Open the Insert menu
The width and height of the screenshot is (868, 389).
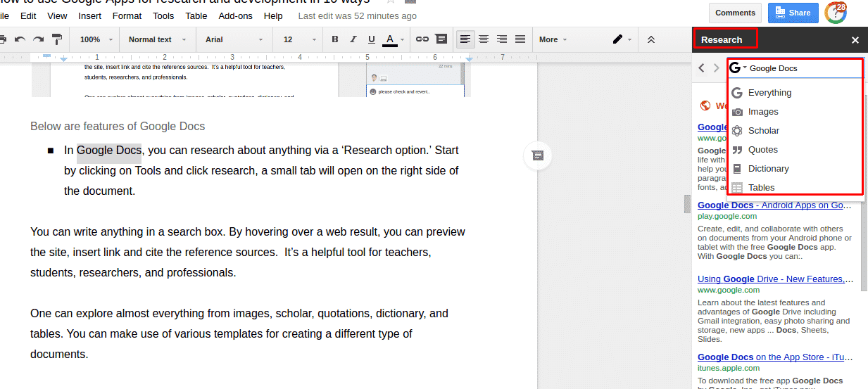(89, 15)
